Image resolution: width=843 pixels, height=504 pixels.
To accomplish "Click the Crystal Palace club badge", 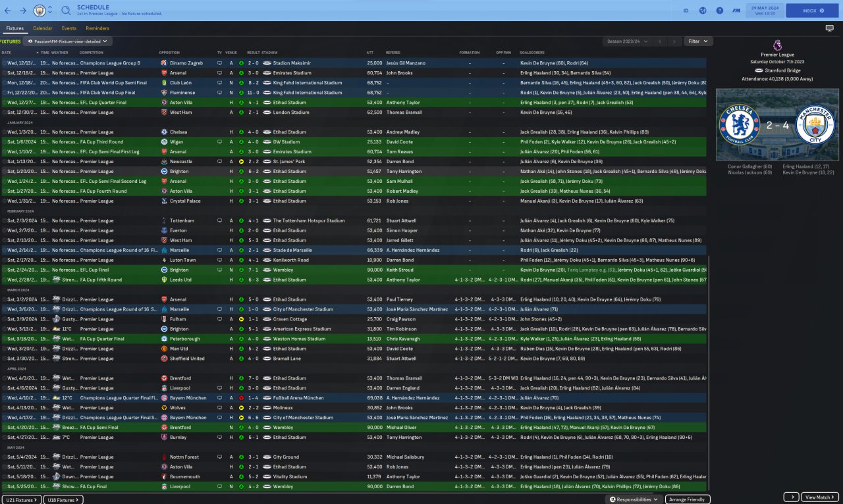I will 164,201.
